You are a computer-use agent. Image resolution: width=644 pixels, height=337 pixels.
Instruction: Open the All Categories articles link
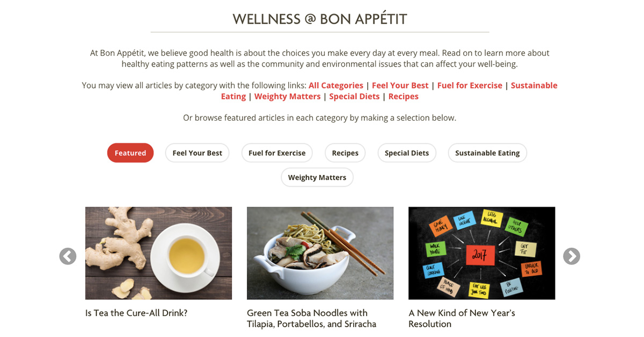pyautogui.click(x=336, y=85)
